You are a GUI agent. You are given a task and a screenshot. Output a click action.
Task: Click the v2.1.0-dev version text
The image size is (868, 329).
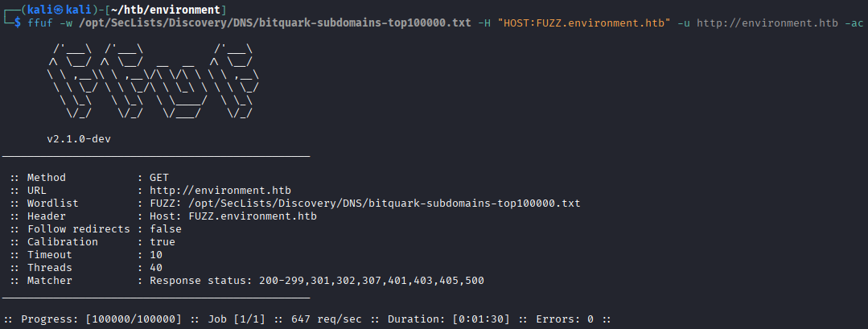pyautogui.click(x=84, y=138)
